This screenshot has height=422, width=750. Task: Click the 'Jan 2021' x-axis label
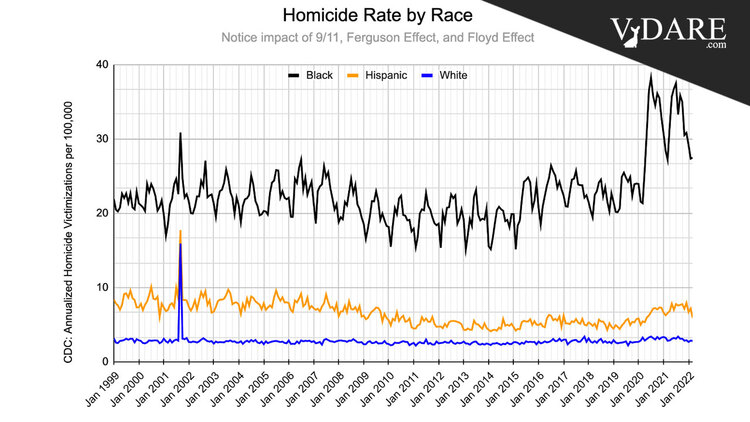652,388
